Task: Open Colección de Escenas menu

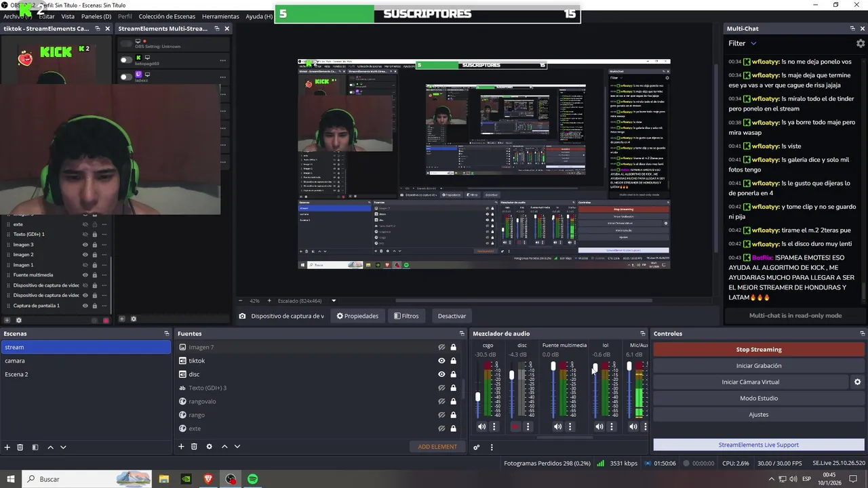Action: (167, 16)
